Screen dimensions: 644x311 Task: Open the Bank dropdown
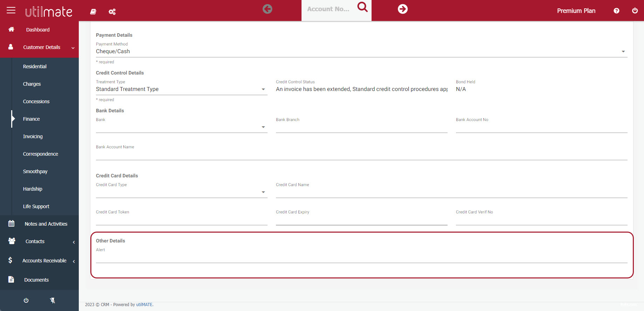181,127
